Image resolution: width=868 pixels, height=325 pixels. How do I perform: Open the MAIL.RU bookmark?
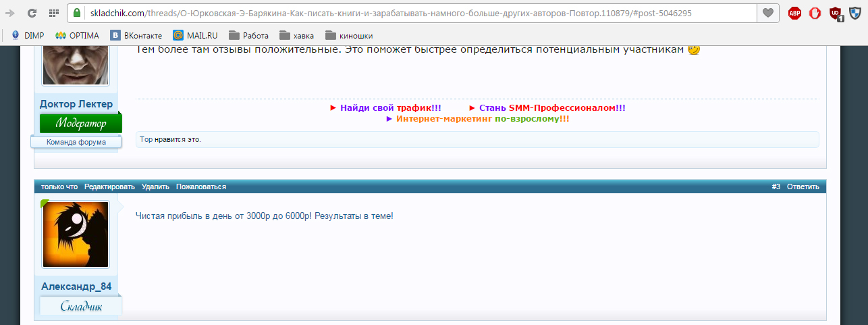pos(195,36)
